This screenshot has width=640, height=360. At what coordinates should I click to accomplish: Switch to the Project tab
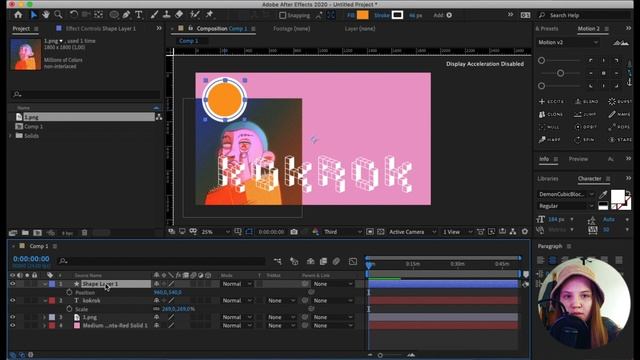21,29
